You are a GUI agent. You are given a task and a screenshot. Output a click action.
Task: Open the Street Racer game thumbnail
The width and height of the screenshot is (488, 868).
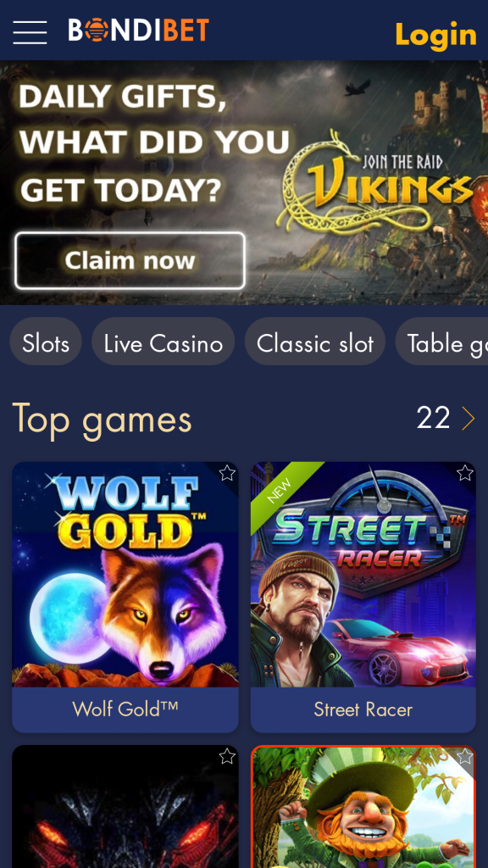(363, 575)
